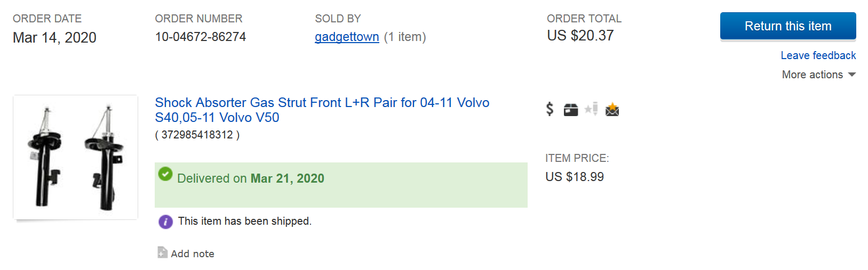Screen dimensions: 868x270
Task: Click the Add note page icon
Action: (x=162, y=252)
